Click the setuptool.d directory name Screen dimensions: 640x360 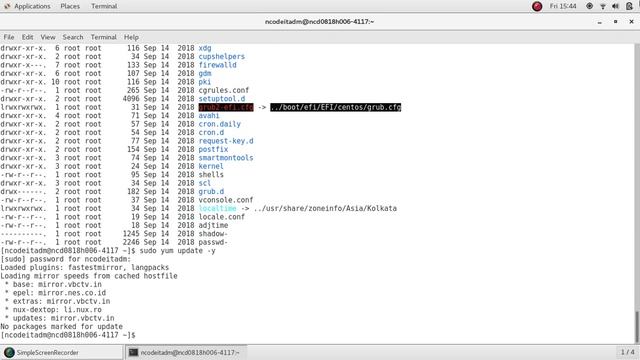222,99
